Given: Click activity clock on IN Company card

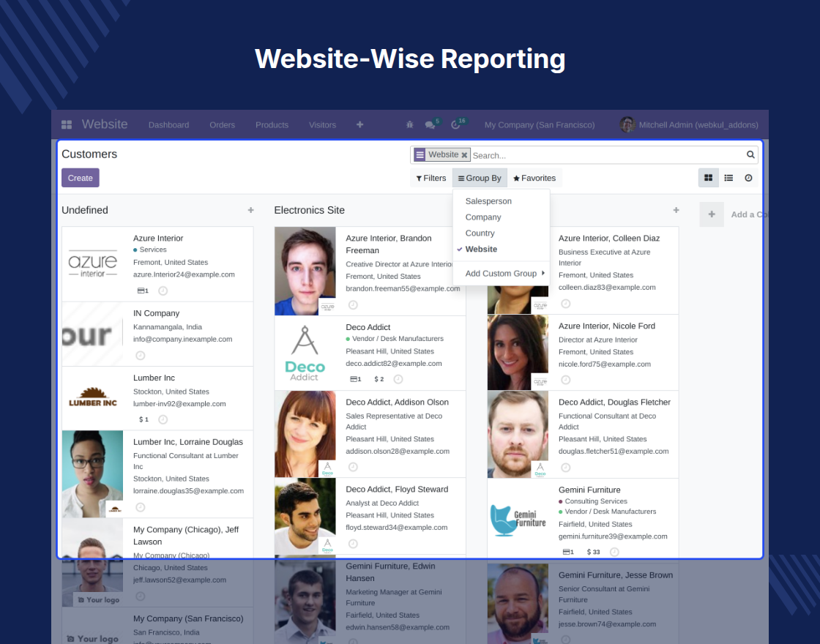Looking at the screenshot, I should (140, 356).
